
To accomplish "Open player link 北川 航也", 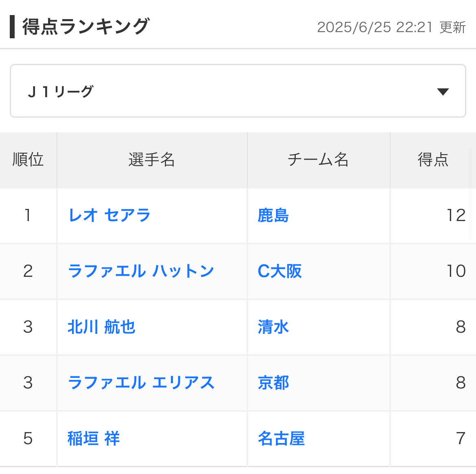I will click(101, 327).
